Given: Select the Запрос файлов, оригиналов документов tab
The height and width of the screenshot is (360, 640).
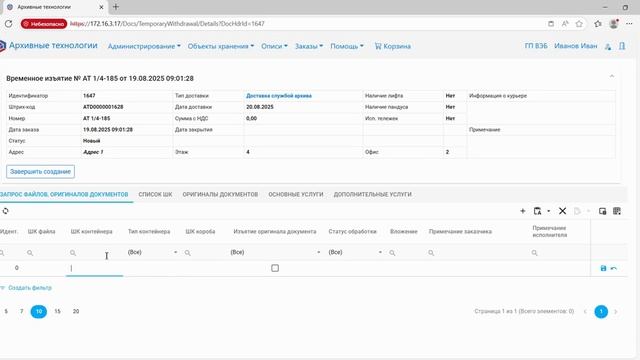Looking at the screenshot, I should [64, 194].
